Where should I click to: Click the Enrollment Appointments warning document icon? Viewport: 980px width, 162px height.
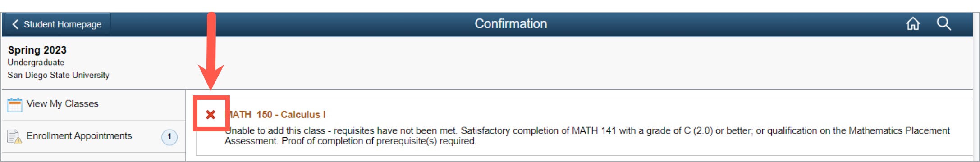[14, 136]
